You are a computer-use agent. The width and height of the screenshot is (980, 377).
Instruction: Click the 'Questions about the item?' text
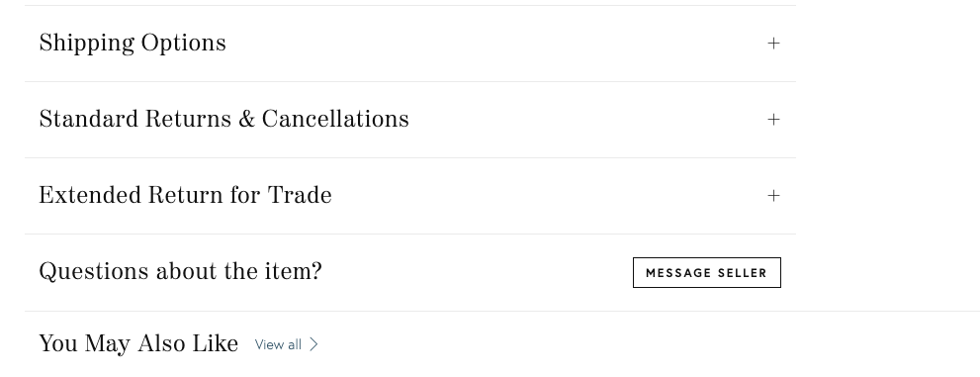180,272
